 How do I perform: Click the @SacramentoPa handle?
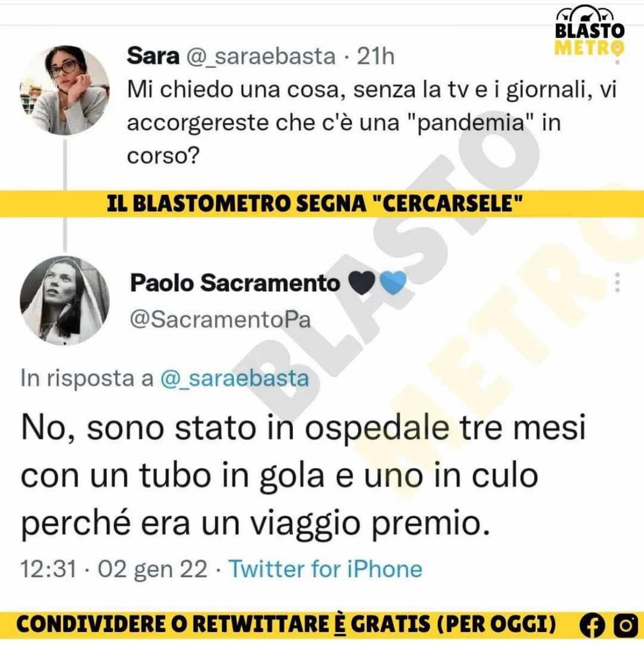coord(220,320)
